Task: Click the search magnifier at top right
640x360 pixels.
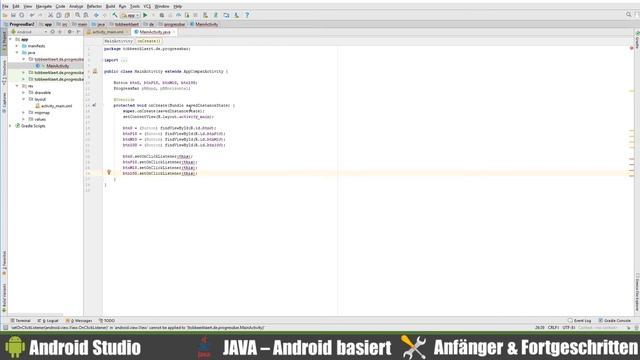Action: coord(629,15)
